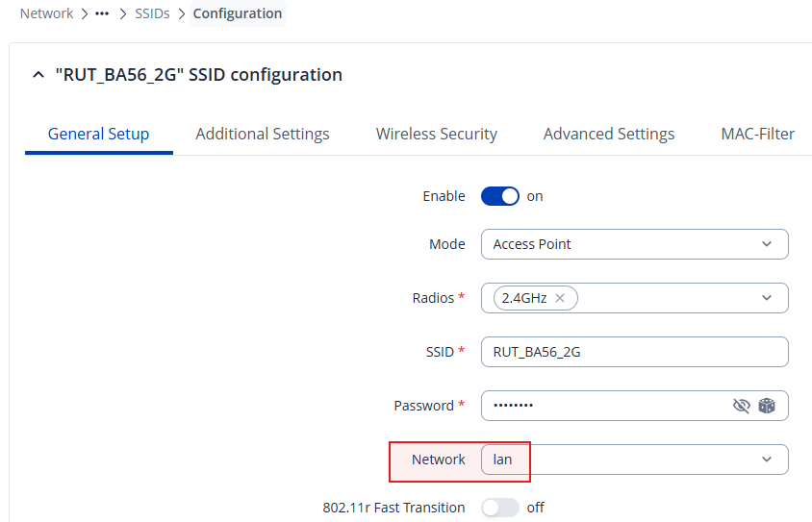Show password using the crossed-eye icon

(x=742, y=406)
